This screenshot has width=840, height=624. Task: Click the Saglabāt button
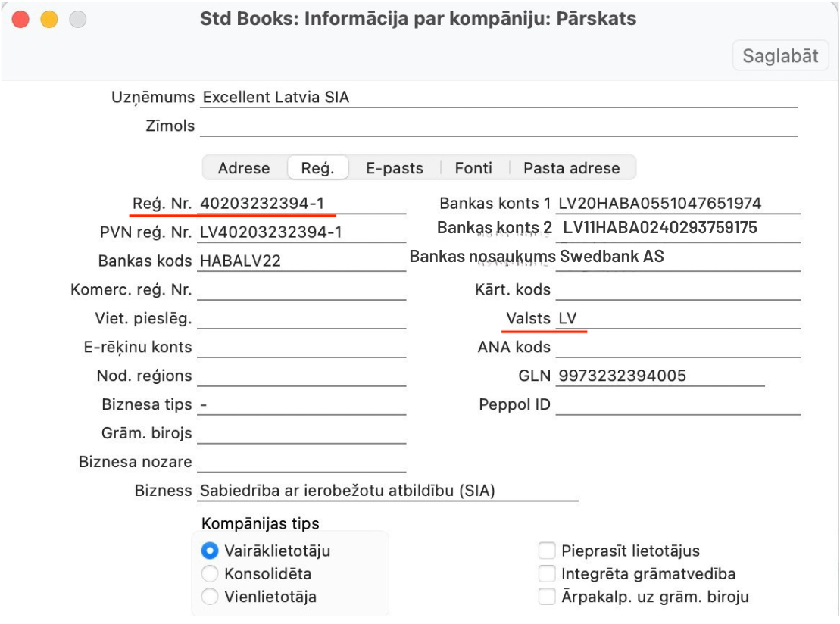(x=781, y=56)
